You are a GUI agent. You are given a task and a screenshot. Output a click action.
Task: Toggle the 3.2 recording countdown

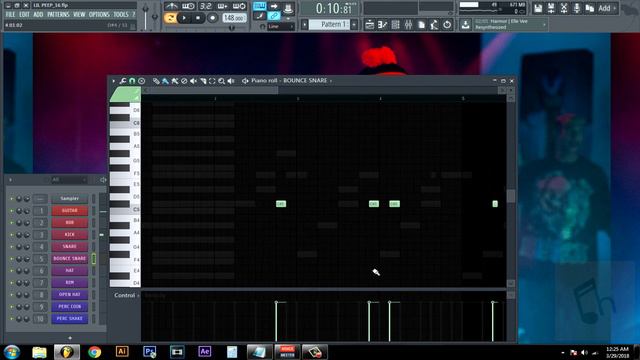pos(206,6)
